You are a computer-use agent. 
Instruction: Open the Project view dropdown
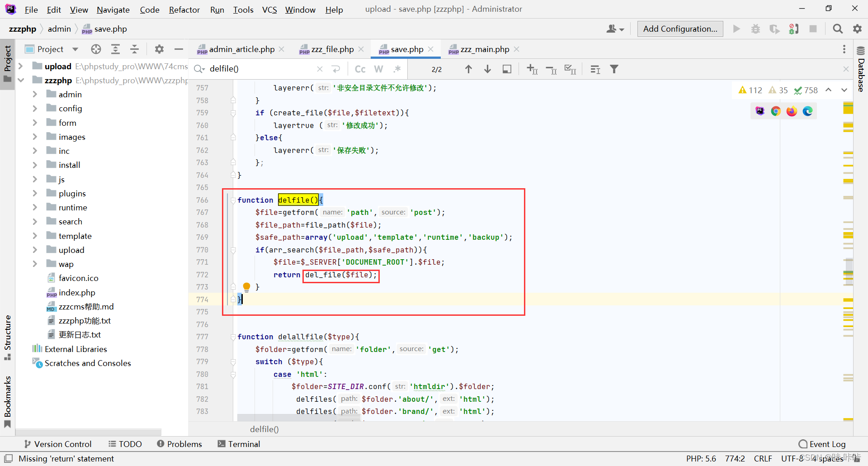(x=75, y=49)
